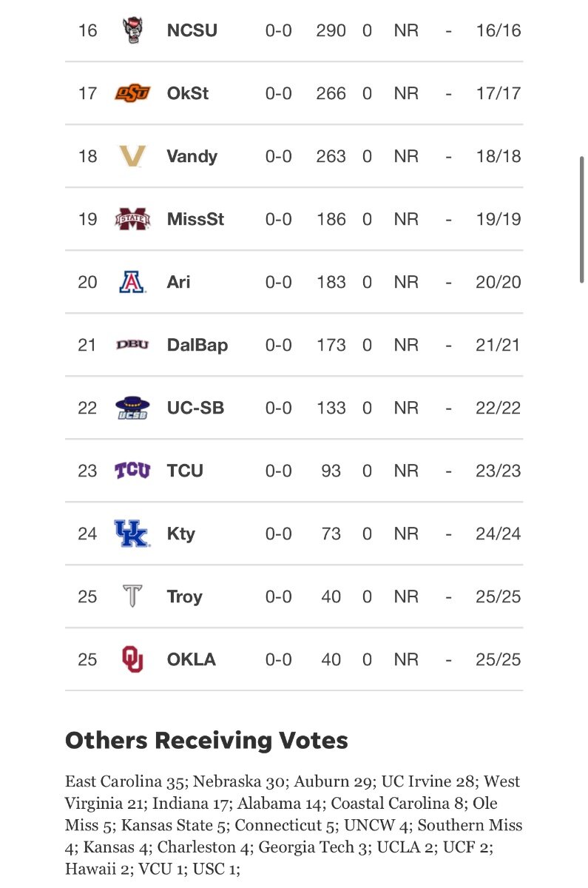Tap the UCSB Gauchos hat logo

(132, 408)
